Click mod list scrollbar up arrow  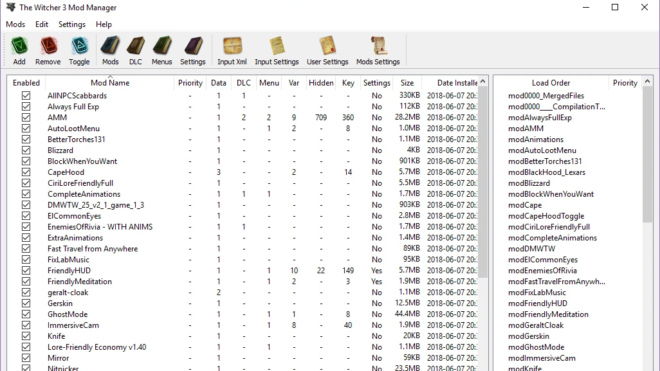[483, 81]
